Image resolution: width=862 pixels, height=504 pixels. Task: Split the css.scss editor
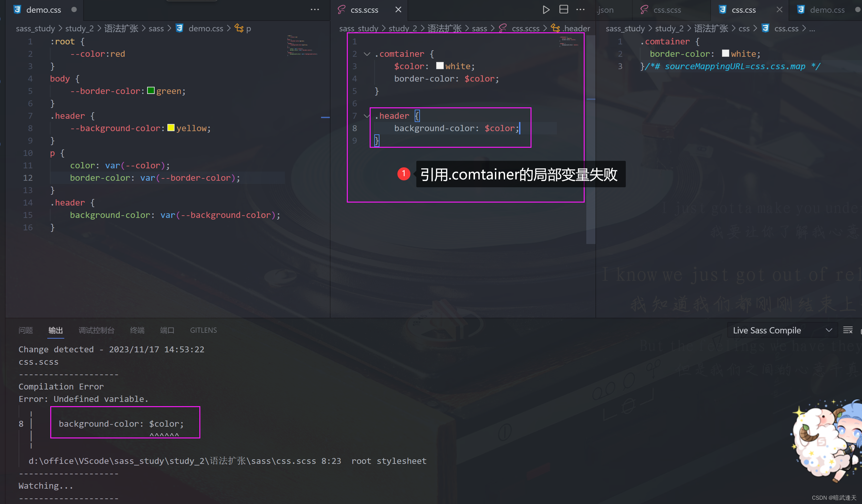[563, 9]
